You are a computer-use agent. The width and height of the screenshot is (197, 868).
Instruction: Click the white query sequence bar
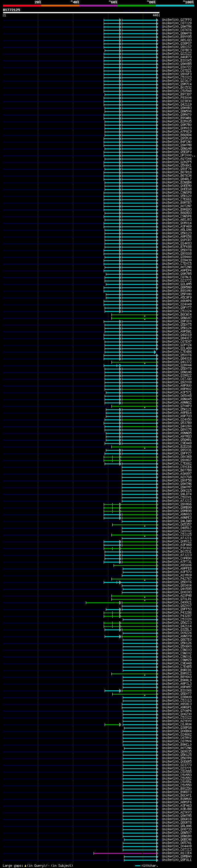coord(81,12)
